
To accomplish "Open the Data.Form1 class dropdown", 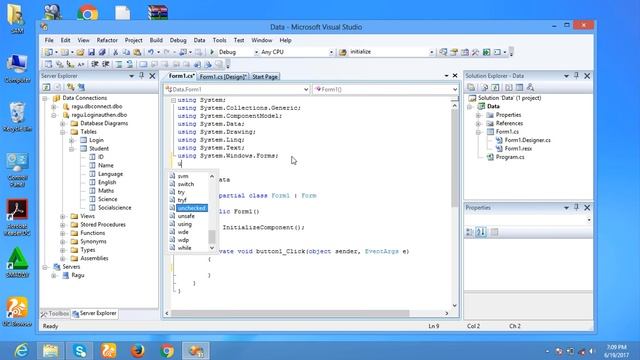I will (x=306, y=89).
